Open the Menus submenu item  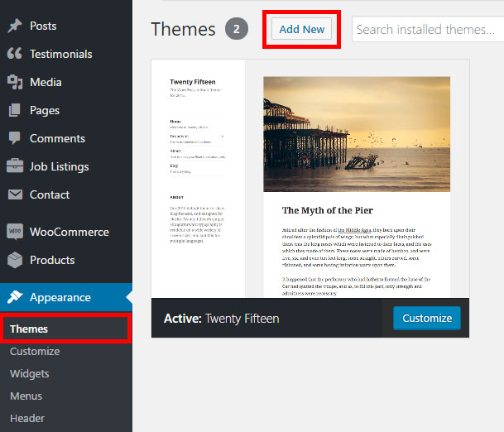click(x=26, y=396)
